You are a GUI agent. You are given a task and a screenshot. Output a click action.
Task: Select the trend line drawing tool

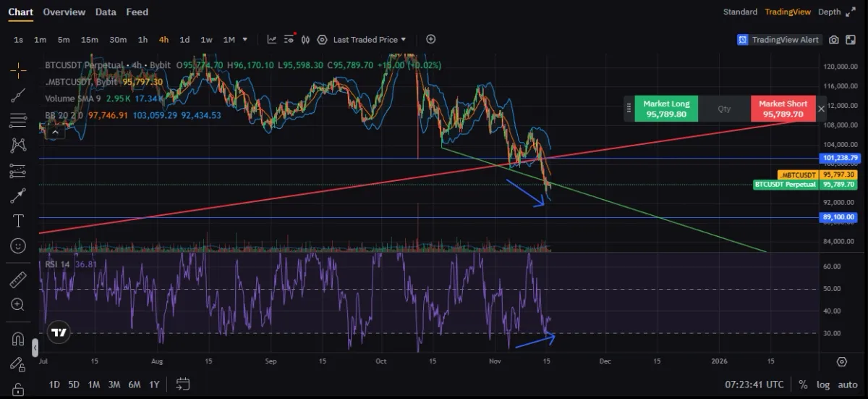coord(19,95)
